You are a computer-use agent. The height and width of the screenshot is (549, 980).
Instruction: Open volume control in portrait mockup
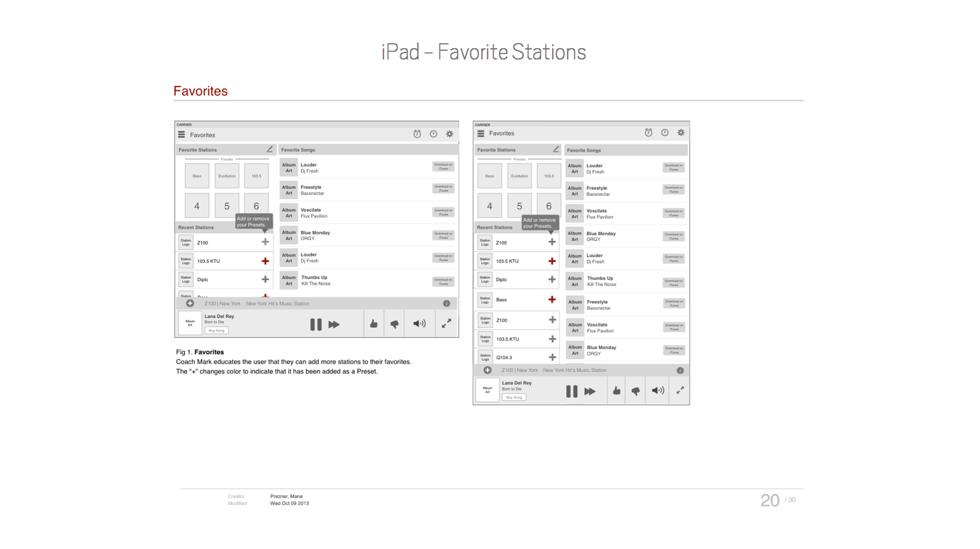click(x=658, y=390)
